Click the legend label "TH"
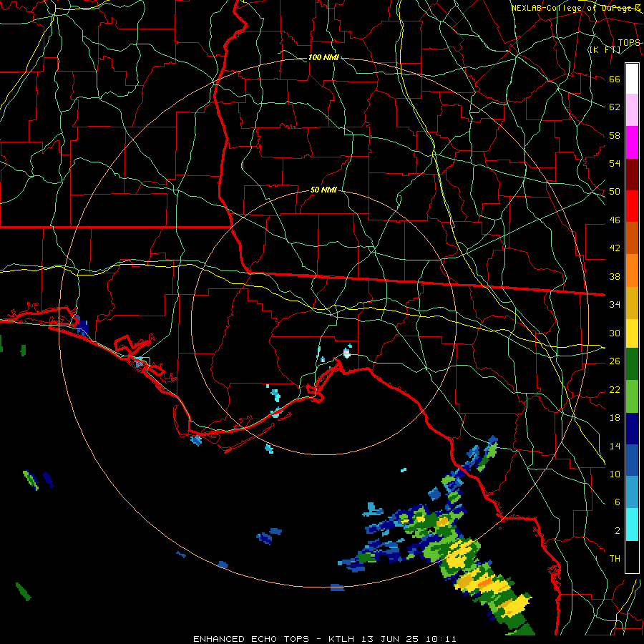 tap(615, 559)
